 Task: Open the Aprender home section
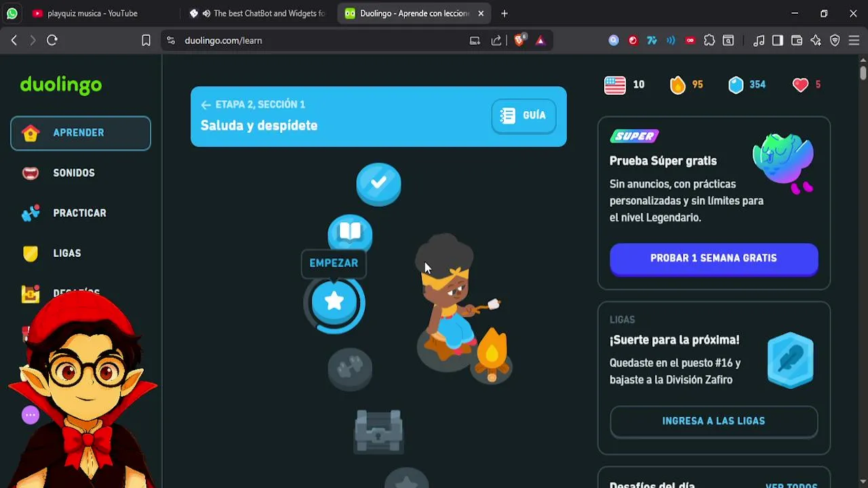[x=80, y=133]
